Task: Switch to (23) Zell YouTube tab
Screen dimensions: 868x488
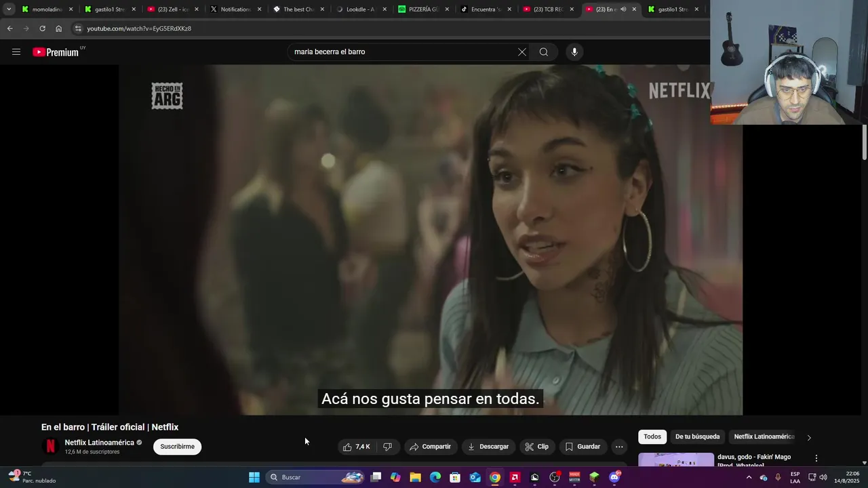Action: tap(173, 9)
